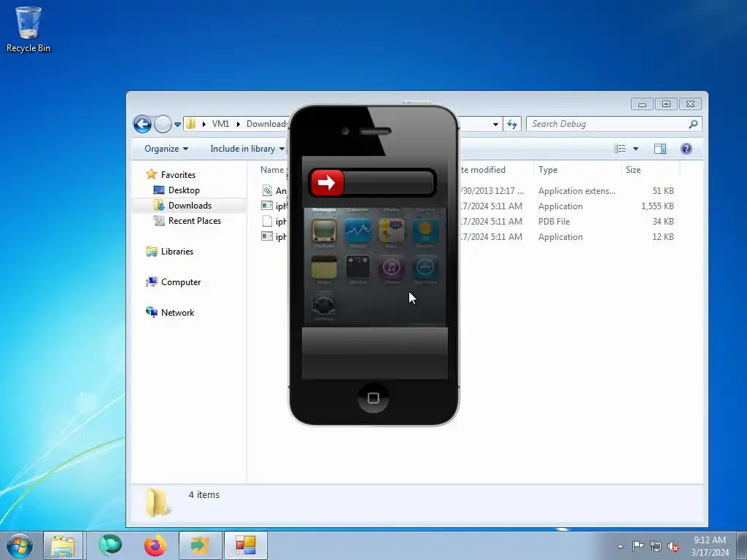Click the 'Application extens...' type cell
747x560 pixels.
point(576,191)
